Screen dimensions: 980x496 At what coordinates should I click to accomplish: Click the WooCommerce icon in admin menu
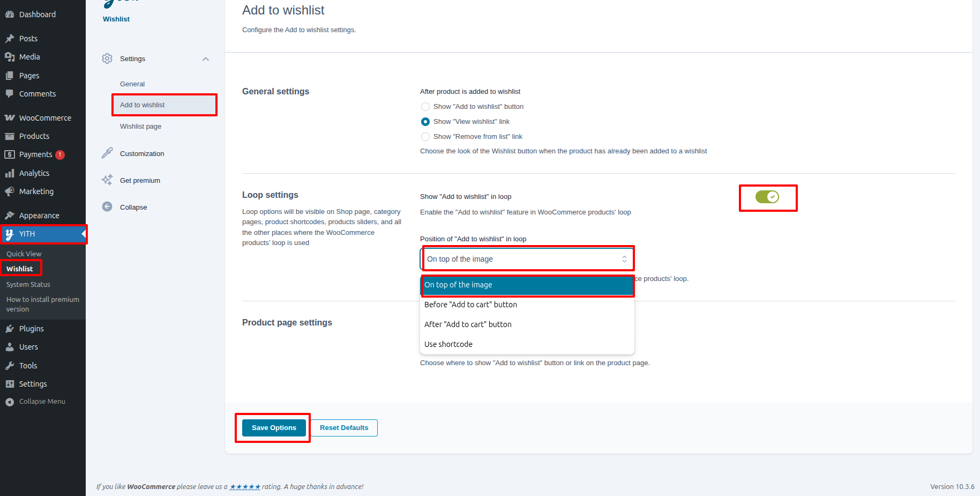point(10,118)
